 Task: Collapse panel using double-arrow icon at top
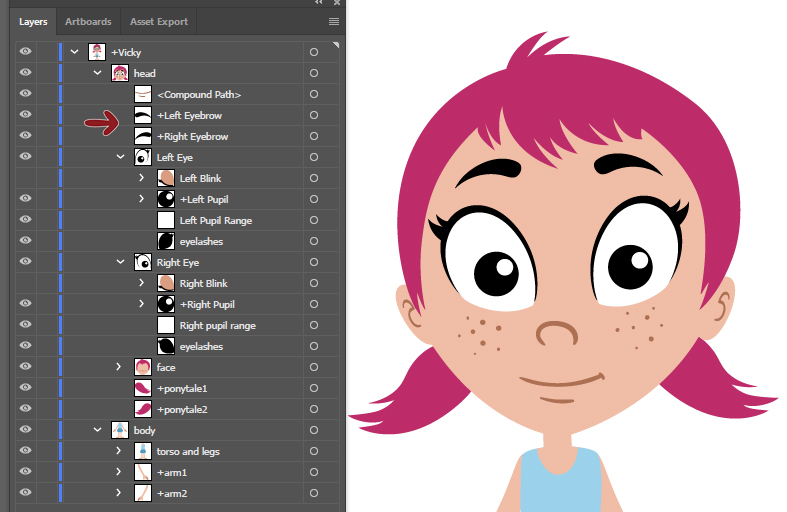pyautogui.click(x=319, y=3)
